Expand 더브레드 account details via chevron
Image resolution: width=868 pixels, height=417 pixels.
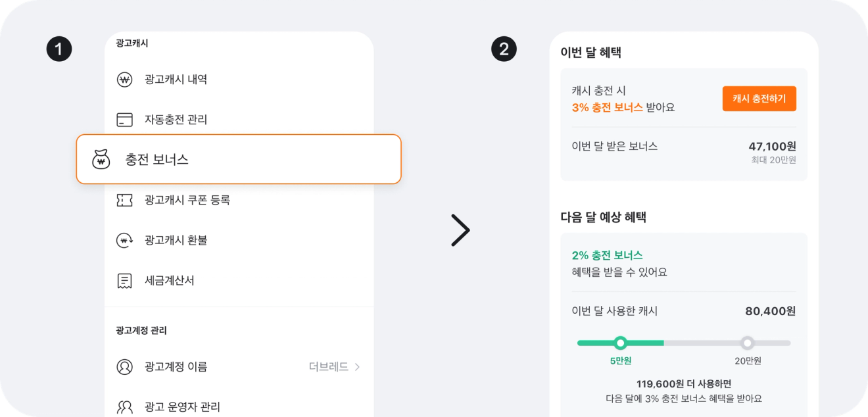click(356, 367)
